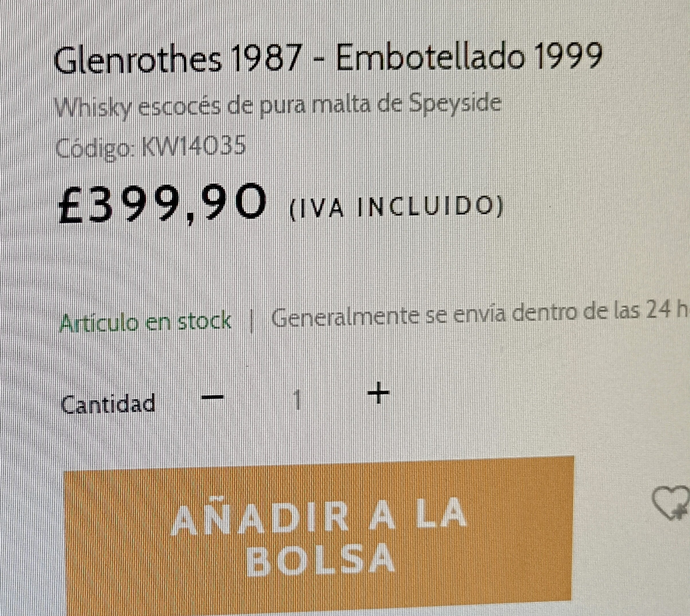Image resolution: width=690 pixels, height=616 pixels.
Task: Click the Cantidad label
Action: (x=108, y=404)
